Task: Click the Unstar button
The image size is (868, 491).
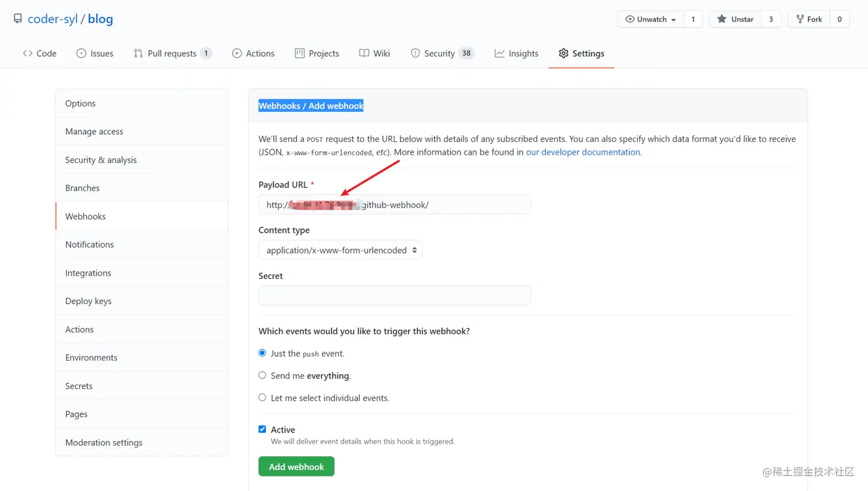Action: (735, 19)
